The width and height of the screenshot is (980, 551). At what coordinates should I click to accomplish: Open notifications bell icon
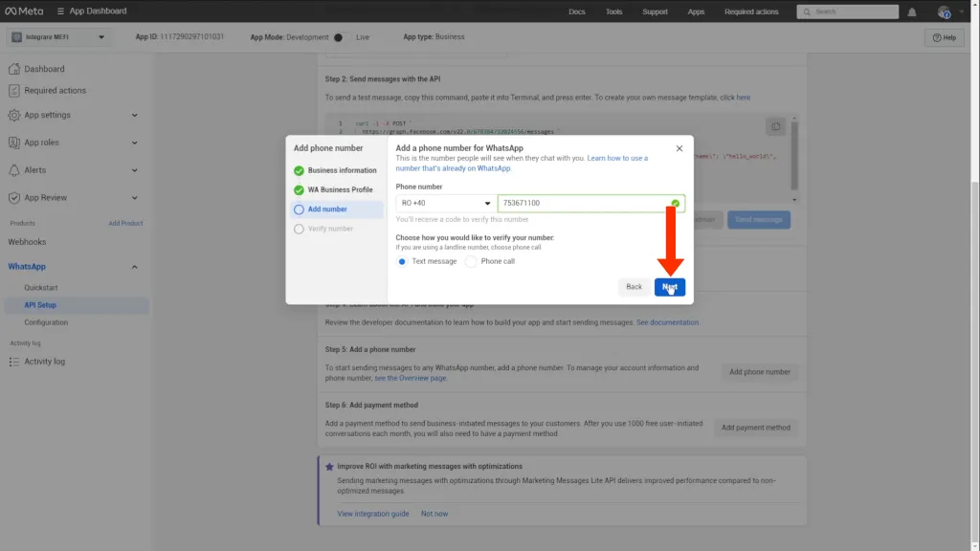pyautogui.click(x=912, y=11)
